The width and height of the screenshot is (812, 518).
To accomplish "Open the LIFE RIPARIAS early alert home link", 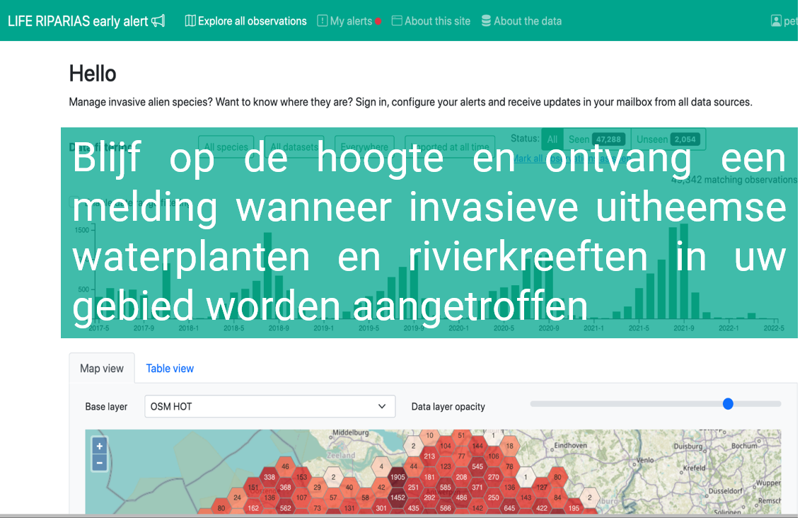I will [x=86, y=21].
